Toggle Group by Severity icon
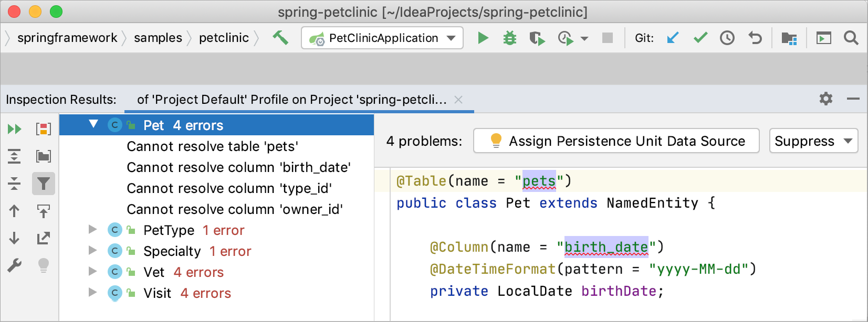The height and width of the screenshot is (322, 868). click(43, 129)
